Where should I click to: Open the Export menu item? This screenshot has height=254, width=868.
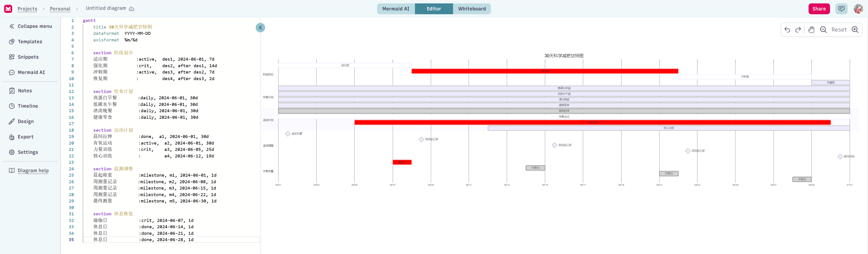(25, 137)
